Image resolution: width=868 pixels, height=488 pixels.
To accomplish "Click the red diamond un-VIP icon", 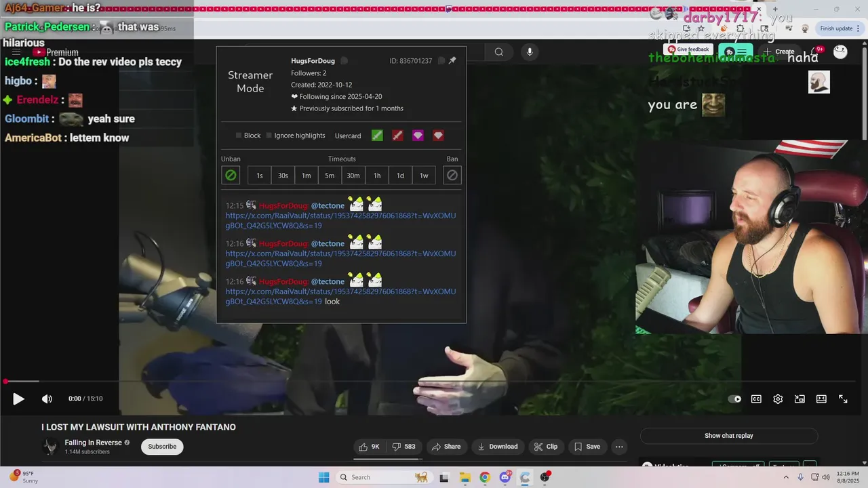I will click(x=438, y=136).
